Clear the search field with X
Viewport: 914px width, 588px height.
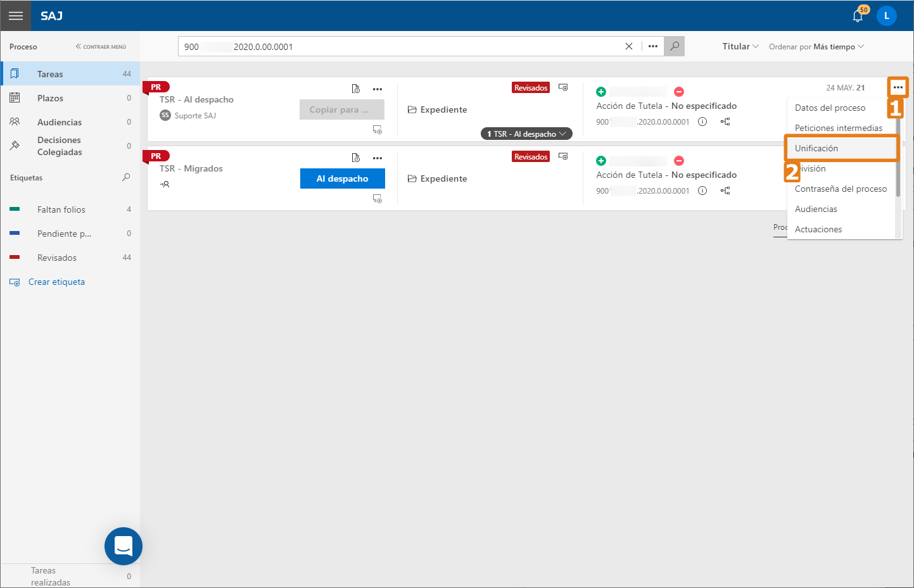(x=629, y=46)
